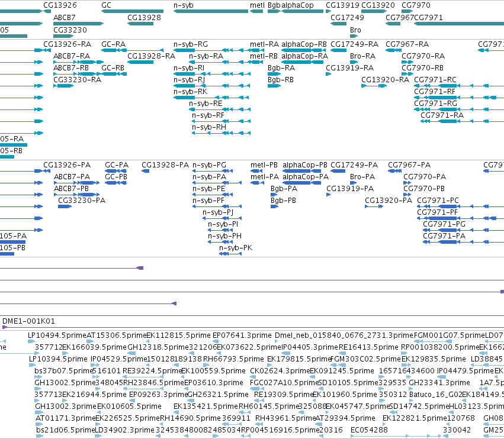The height and width of the screenshot is (439, 504).
Task: Open transcript metl-RA
Action: pyautogui.click(x=265, y=44)
